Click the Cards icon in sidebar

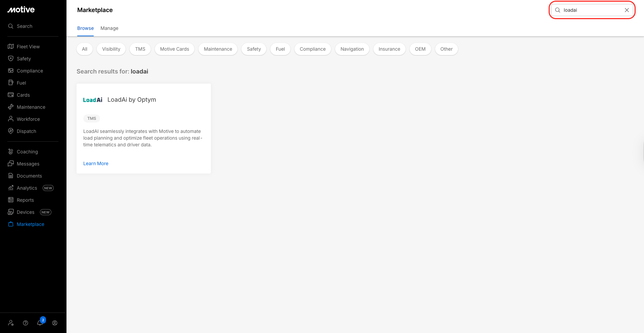click(x=11, y=95)
